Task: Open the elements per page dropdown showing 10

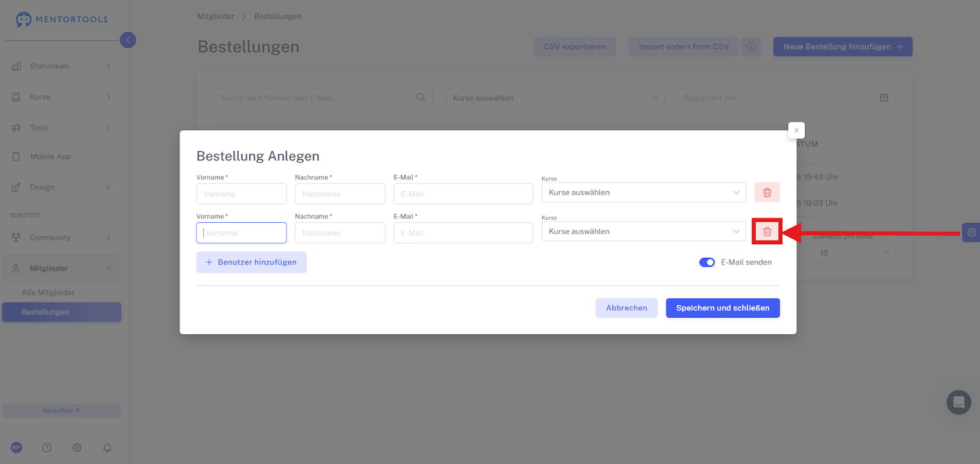Action: coord(854,253)
